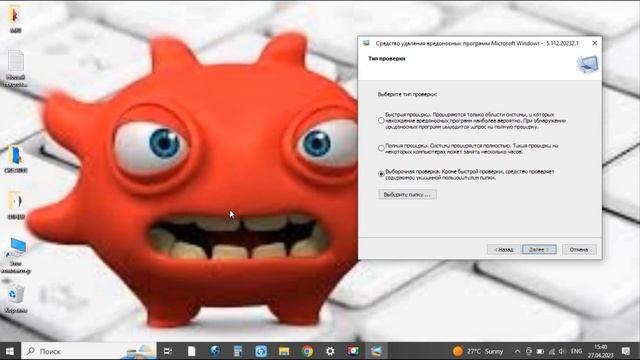Expand the hidden system tray icons chevron
The width and height of the screenshot is (640, 360).
tap(517, 351)
